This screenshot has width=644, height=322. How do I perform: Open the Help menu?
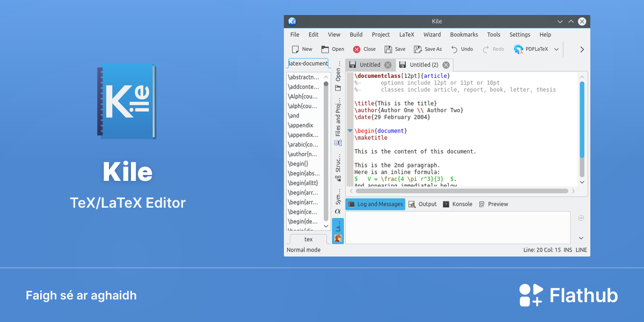[x=545, y=34]
